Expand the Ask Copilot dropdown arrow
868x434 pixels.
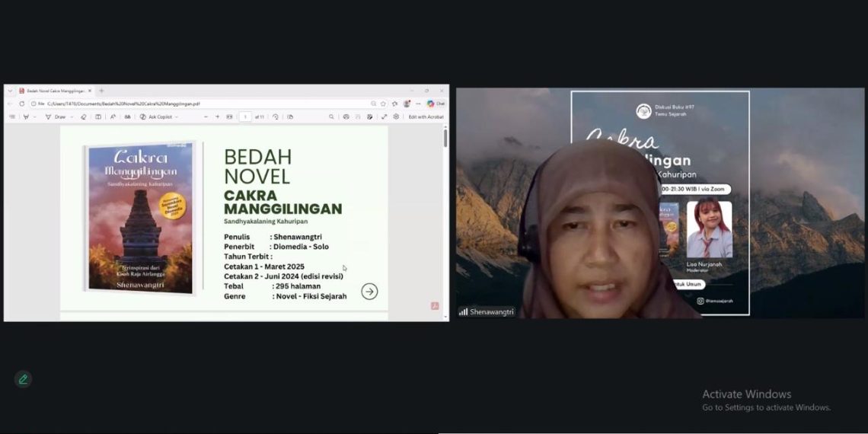[x=177, y=116]
